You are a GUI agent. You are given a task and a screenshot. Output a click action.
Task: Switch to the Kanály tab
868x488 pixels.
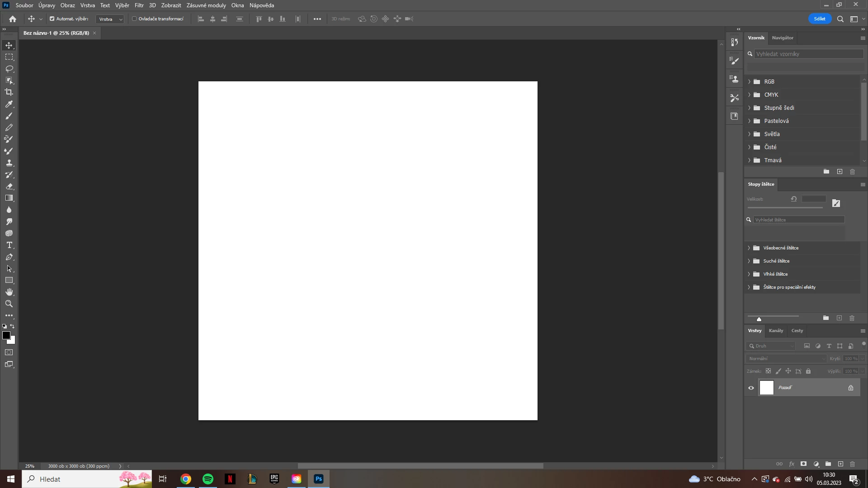pos(776,331)
